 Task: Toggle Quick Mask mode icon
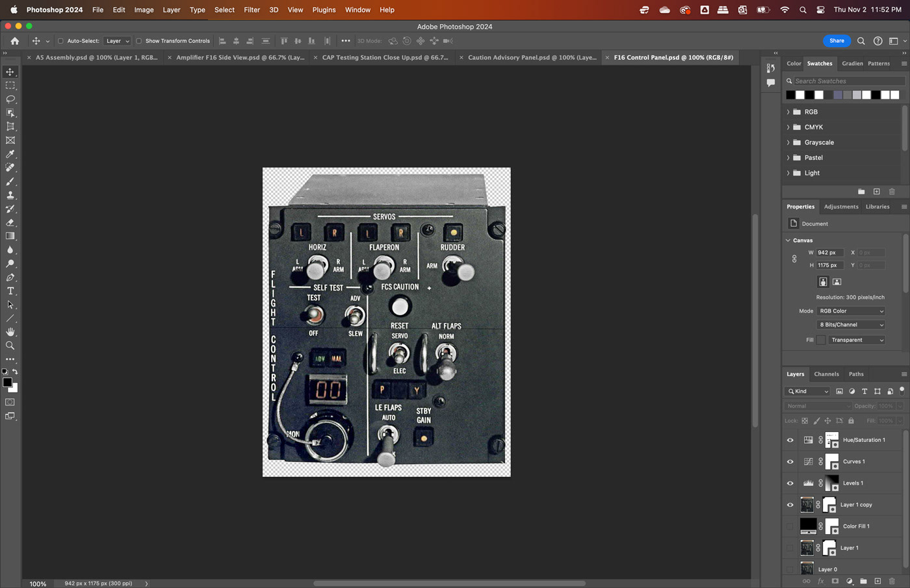pos(10,402)
